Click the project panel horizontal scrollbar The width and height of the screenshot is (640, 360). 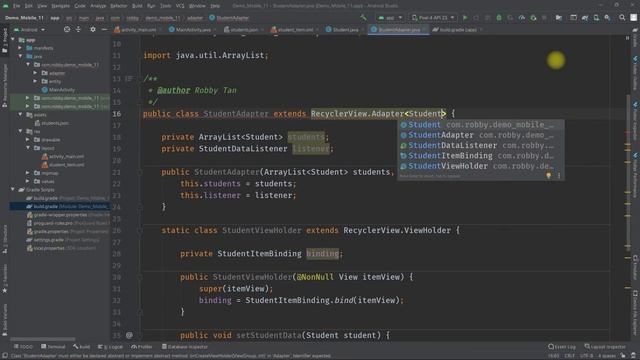pos(42,339)
